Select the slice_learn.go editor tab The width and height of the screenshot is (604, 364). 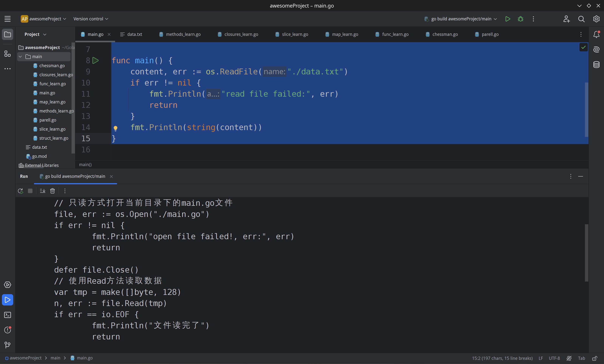(294, 34)
